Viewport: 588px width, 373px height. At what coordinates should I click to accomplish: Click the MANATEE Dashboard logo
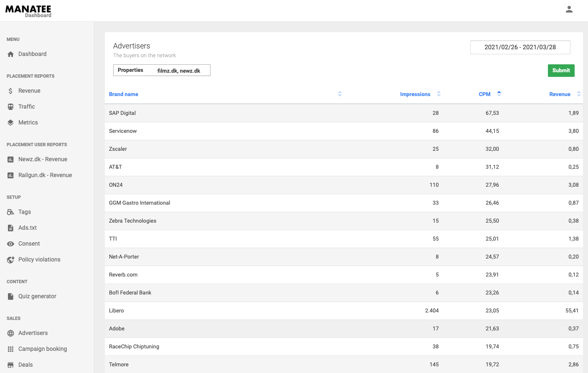point(28,11)
